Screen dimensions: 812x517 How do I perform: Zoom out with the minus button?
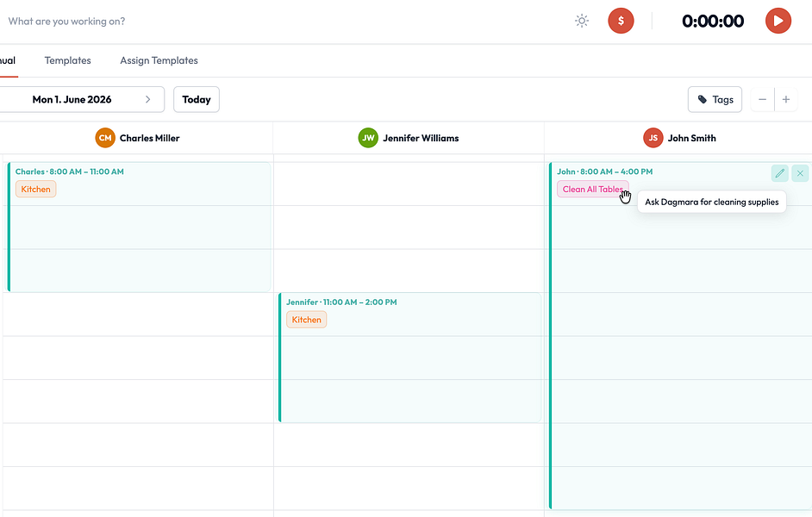coord(762,99)
